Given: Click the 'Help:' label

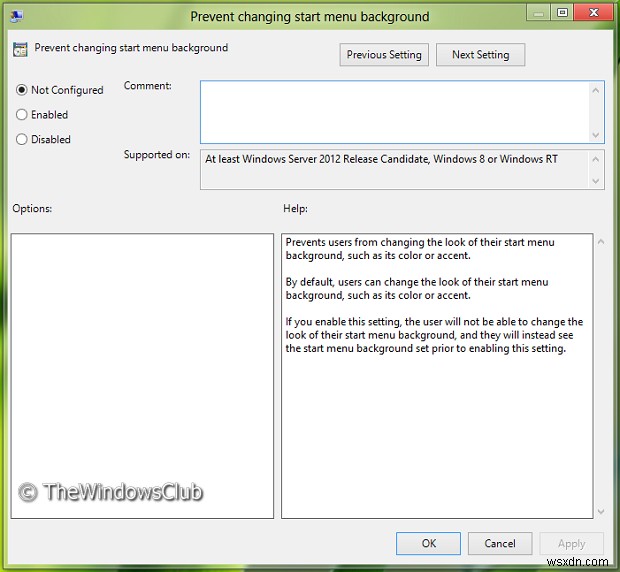Looking at the screenshot, I should pos(295,208).
